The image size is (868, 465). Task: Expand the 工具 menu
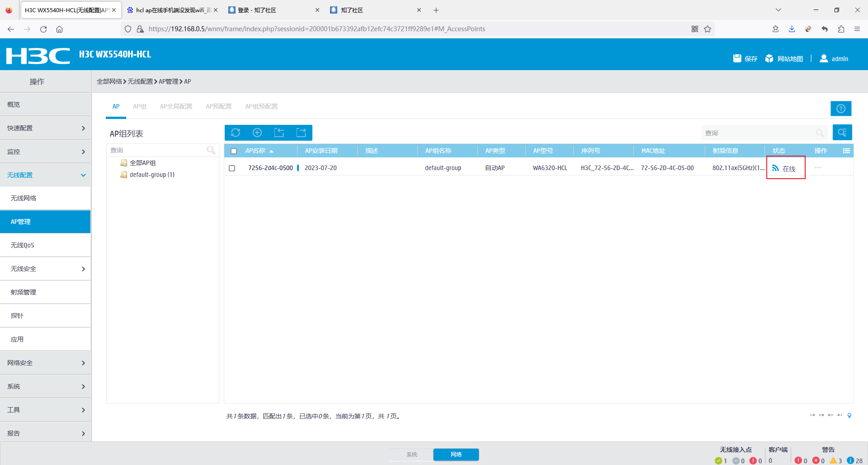click(x=45, y=410)
